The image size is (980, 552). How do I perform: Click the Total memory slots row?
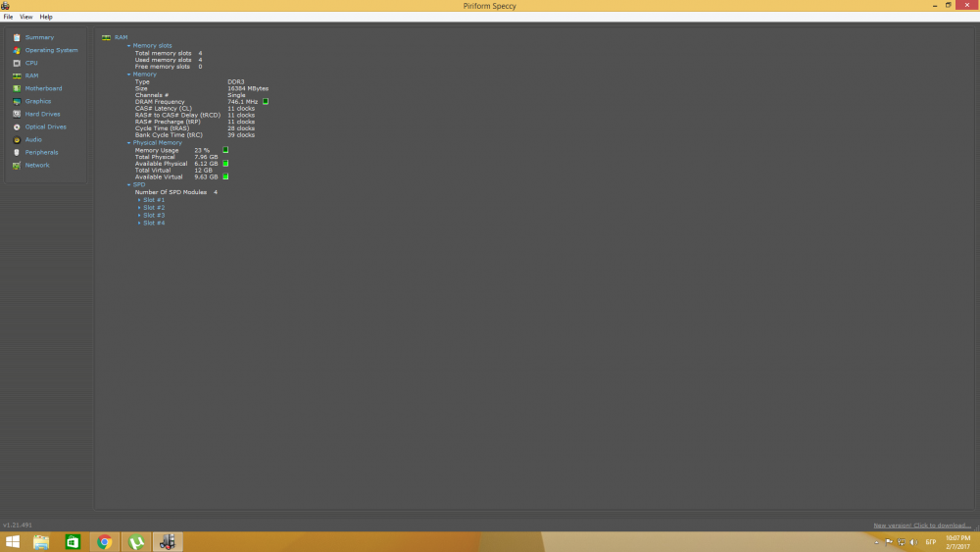click(x=169, y=53)
